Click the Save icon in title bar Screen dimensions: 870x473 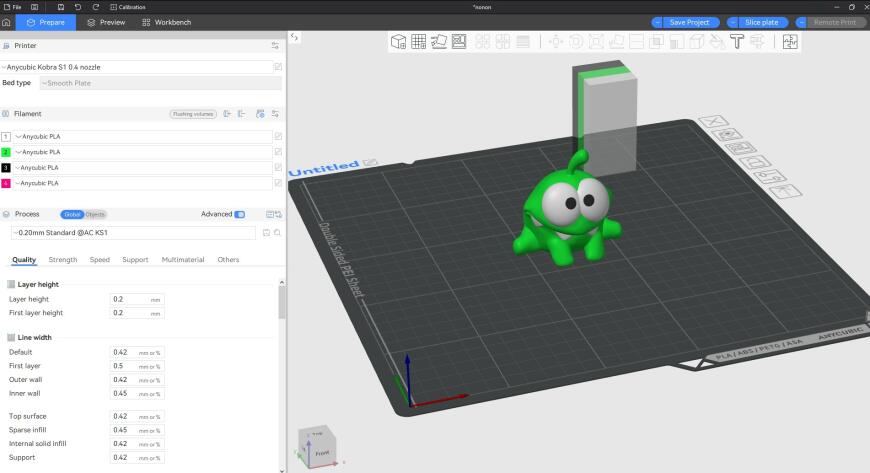61,7
